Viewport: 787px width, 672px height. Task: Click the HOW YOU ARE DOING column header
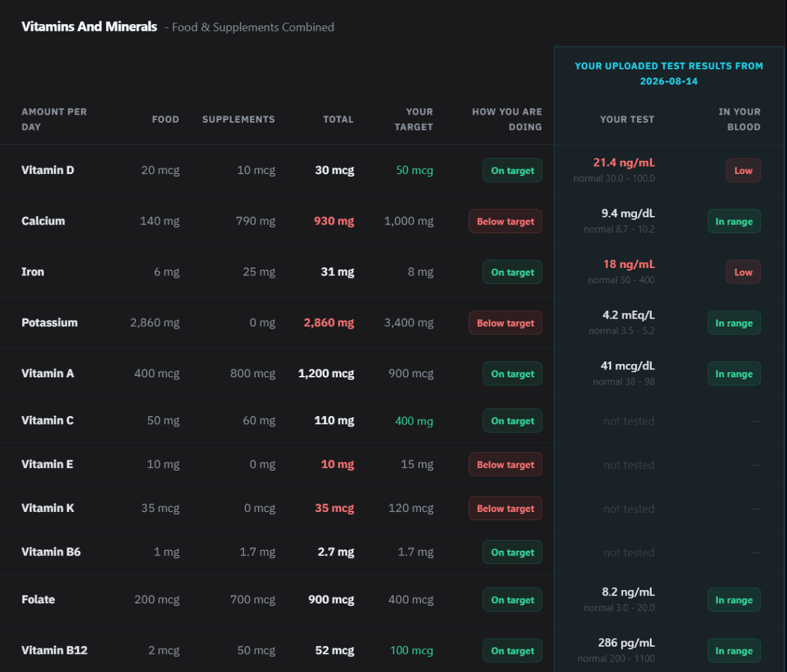507,119
